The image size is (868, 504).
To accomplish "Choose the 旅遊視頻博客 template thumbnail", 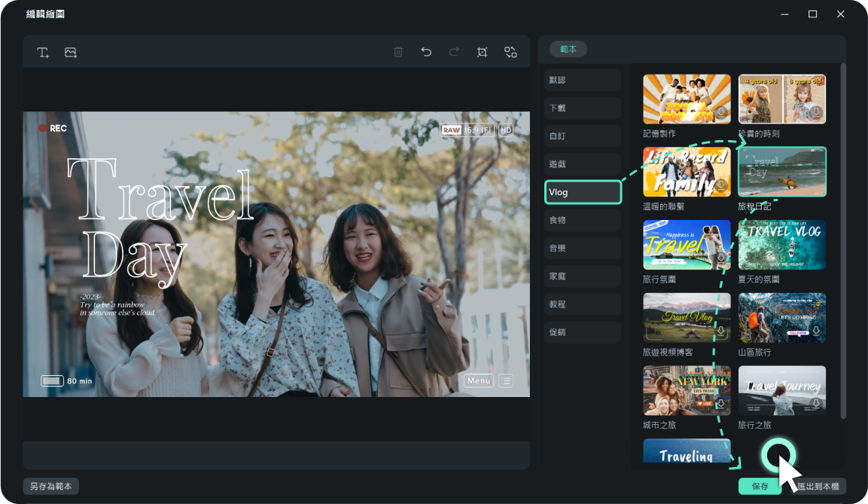I will tap(687, 318).
